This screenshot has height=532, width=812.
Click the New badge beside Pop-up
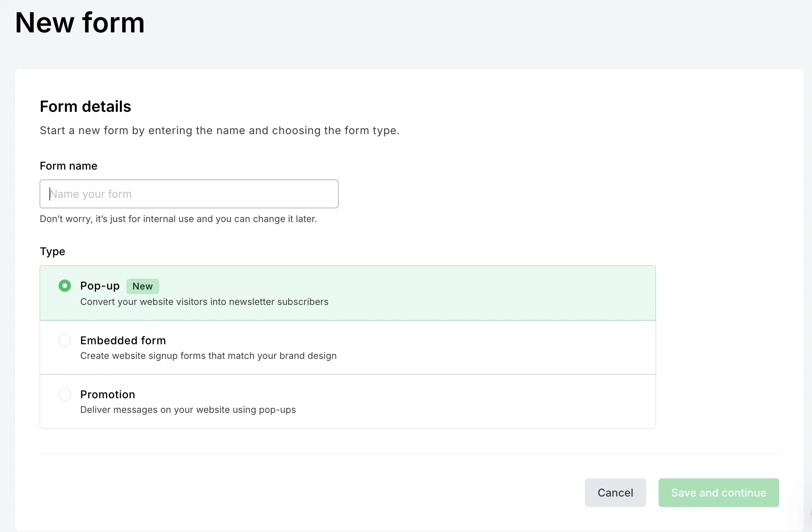click(x=143, y=286)
